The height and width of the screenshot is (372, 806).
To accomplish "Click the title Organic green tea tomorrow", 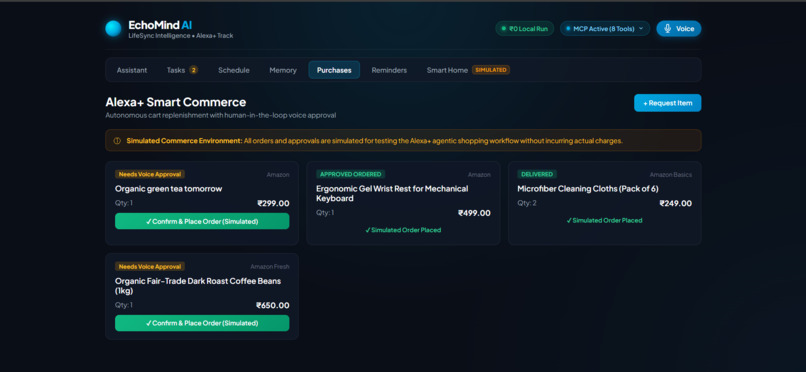I will pyautogui.click(x=169, y=189).
